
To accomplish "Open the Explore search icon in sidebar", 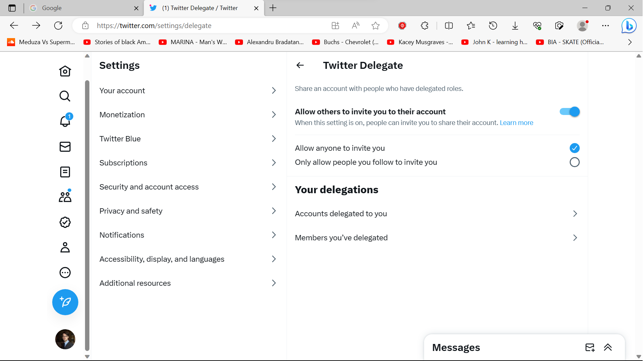I will (x=65, y=96).
